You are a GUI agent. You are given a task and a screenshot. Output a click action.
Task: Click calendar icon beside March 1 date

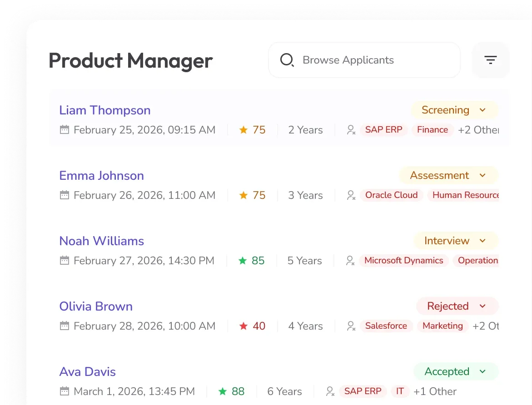point(65,391)
